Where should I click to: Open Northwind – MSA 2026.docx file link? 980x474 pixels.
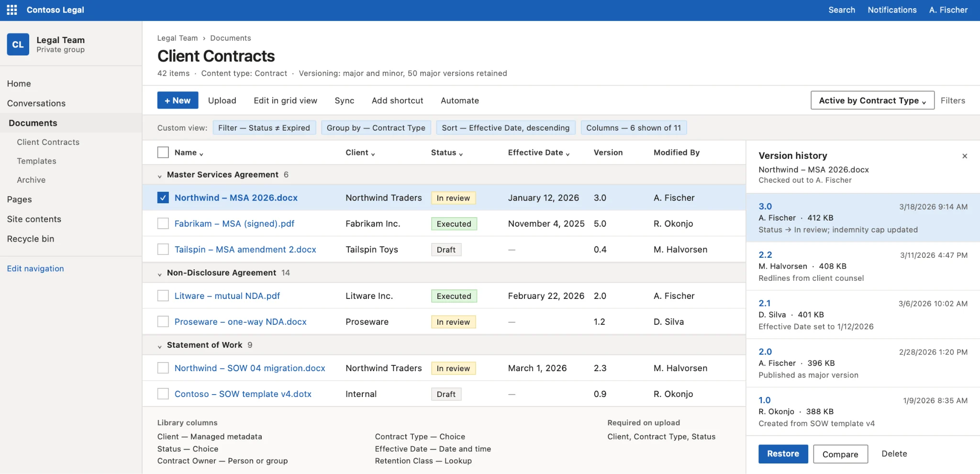(x=236, y=198)
